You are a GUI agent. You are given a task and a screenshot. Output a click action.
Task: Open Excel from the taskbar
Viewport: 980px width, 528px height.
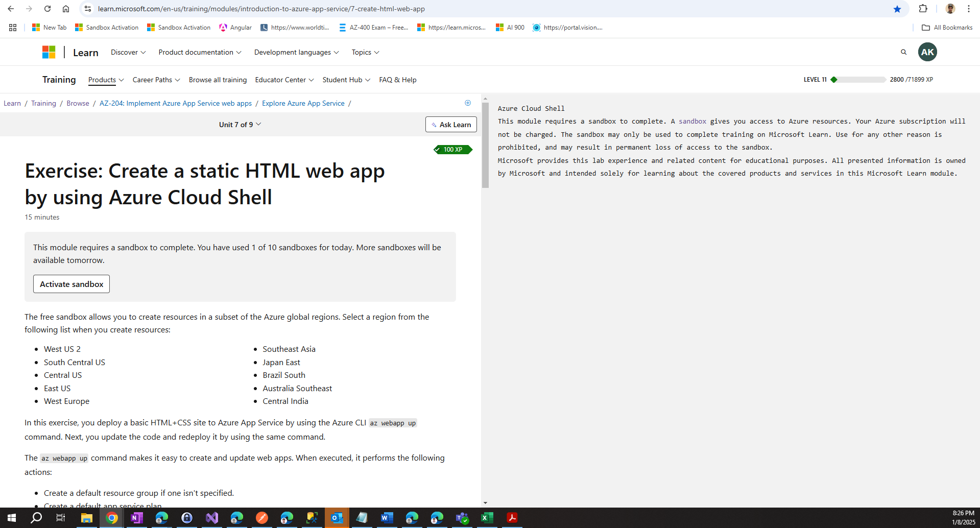pos(487,518)
